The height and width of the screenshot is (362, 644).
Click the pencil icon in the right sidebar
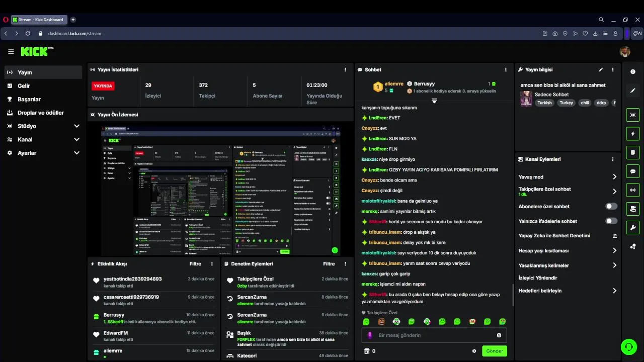633,91
